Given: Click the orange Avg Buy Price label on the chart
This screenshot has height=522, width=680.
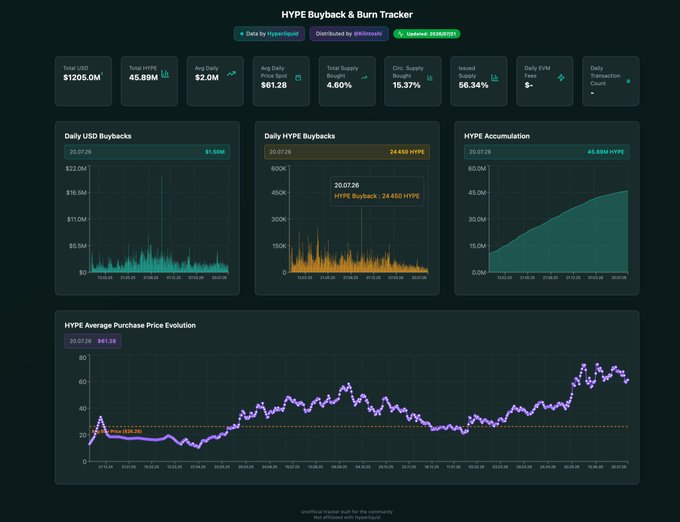Looking at the screenshot, I should [x=117, y=431].
